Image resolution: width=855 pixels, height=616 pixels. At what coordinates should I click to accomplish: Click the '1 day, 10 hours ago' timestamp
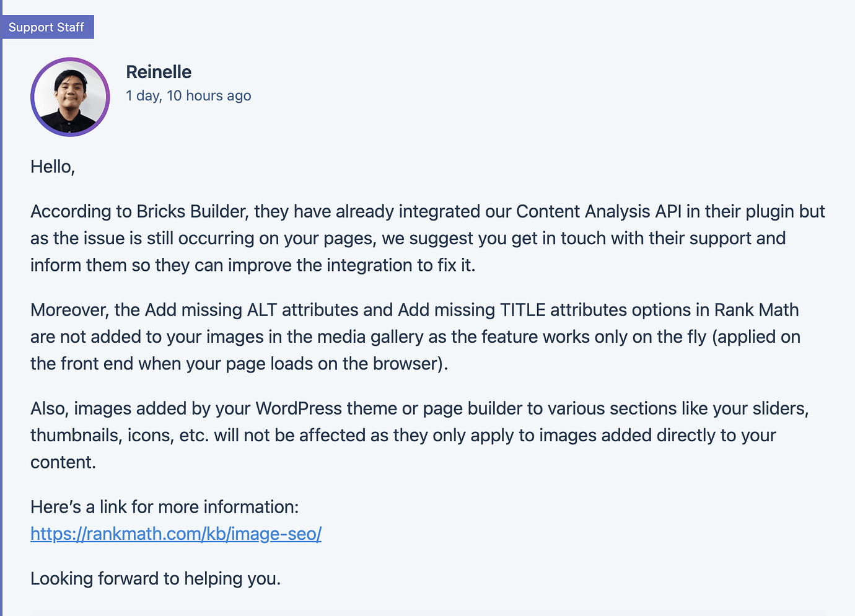tap(188, 95)
